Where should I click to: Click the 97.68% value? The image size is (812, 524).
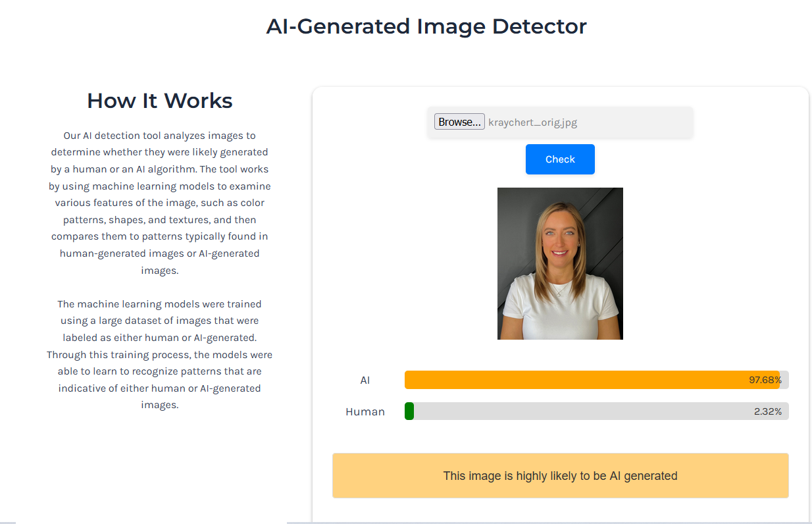pos(765,380)
